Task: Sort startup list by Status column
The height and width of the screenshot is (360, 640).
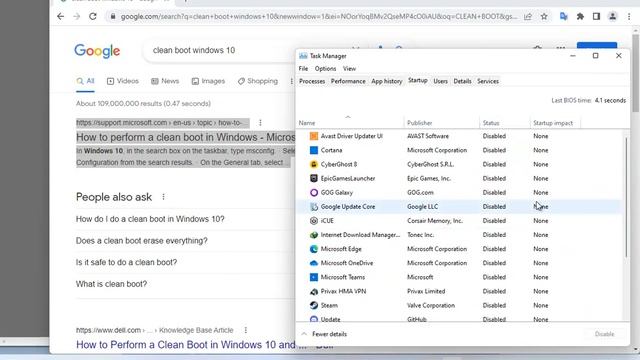Action: click(x=505, y=123)
